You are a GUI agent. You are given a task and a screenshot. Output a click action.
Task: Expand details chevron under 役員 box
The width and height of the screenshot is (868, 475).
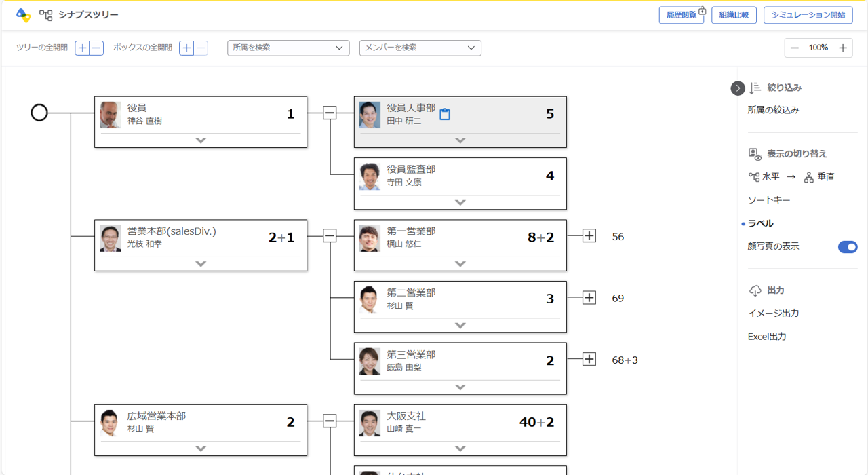[201, 140]
